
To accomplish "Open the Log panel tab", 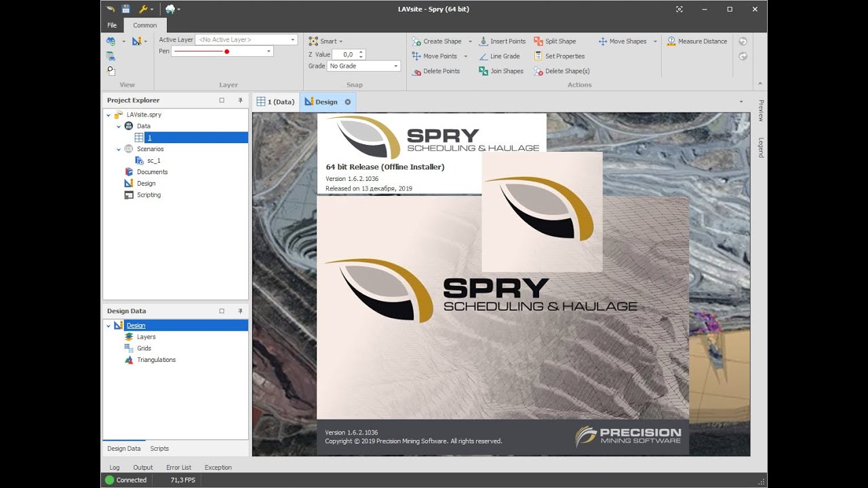I will click(x=115, y=468).
